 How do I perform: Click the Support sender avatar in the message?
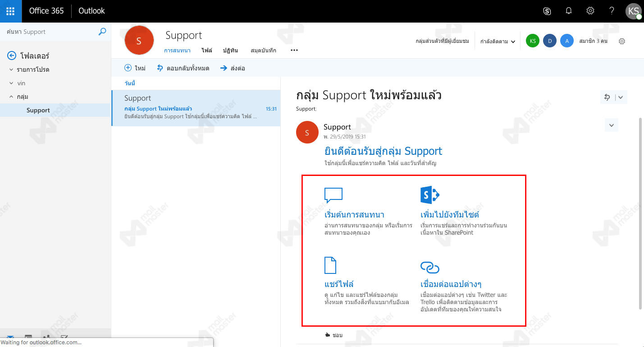(307, 132)
